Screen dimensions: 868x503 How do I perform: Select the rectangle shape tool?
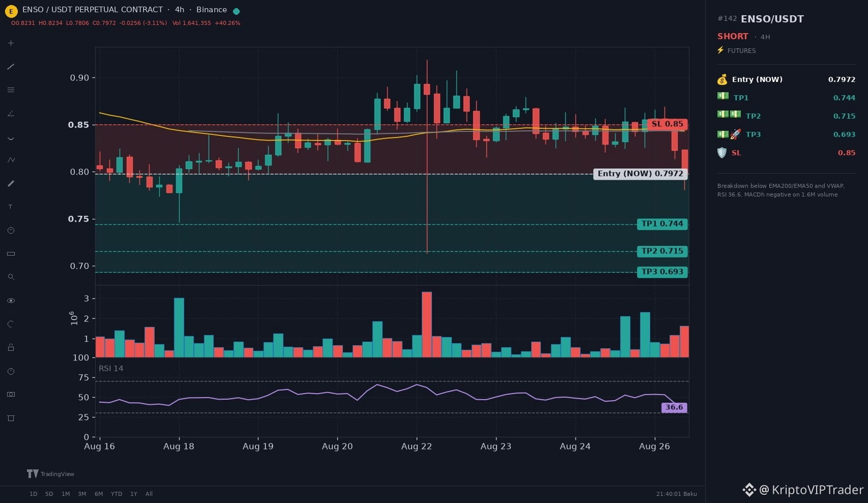11,254
